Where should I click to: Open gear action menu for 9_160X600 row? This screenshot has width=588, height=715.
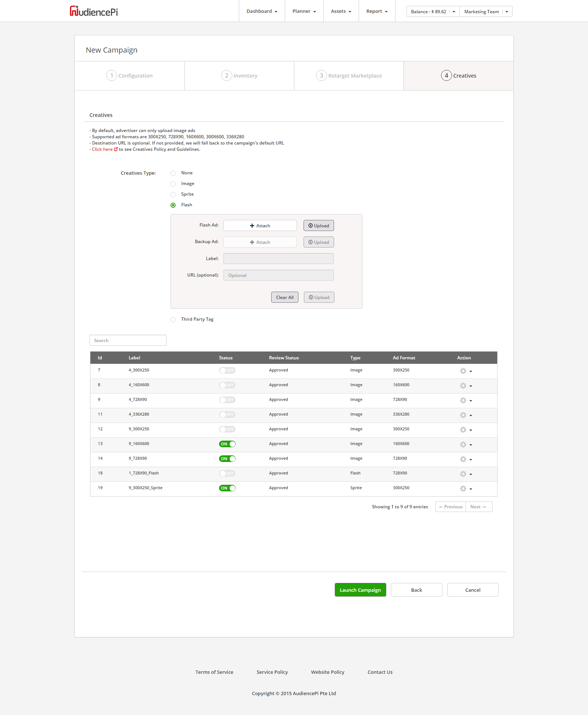pyautogui.click(x=465, y=445)
